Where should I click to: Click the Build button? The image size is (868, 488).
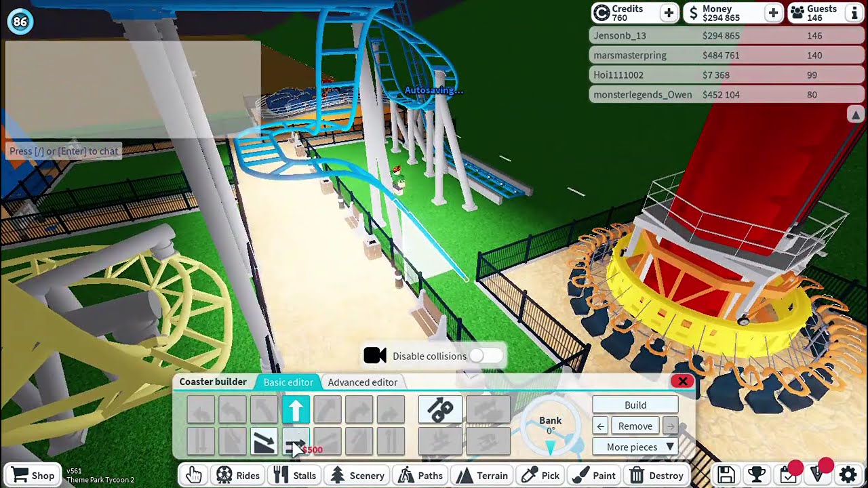pyautogui.click(x=635, y=405)
